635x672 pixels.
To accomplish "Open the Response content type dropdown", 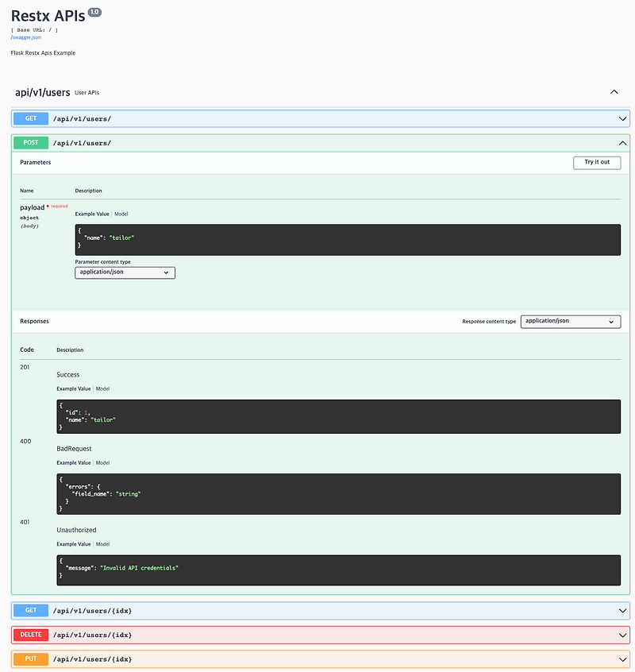I will point(571,321).
